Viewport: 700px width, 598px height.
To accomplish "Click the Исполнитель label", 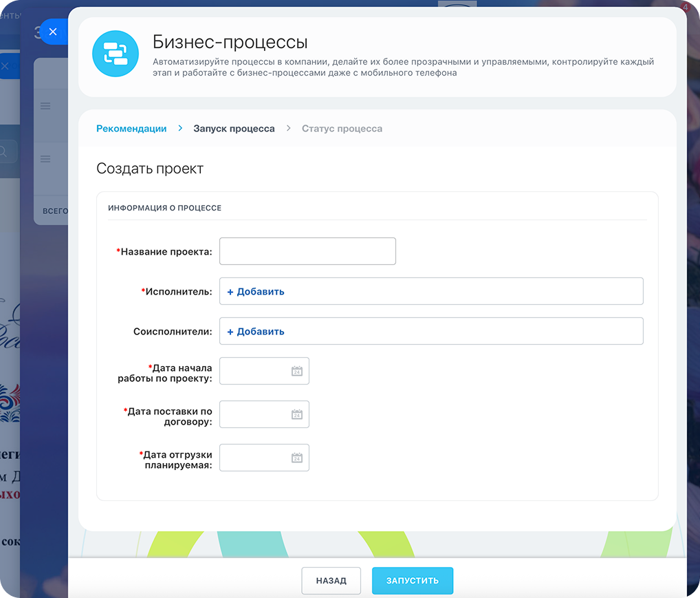I will pos(177,292).
